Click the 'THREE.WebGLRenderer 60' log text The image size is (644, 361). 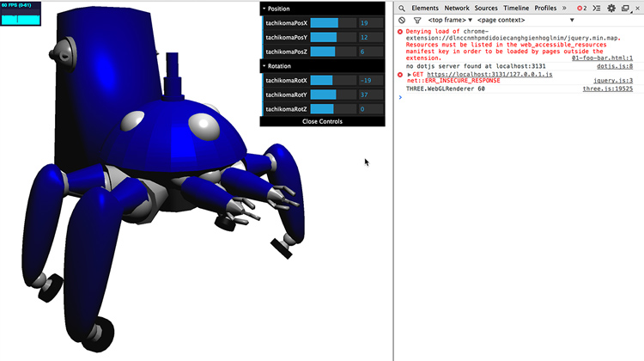445,89
